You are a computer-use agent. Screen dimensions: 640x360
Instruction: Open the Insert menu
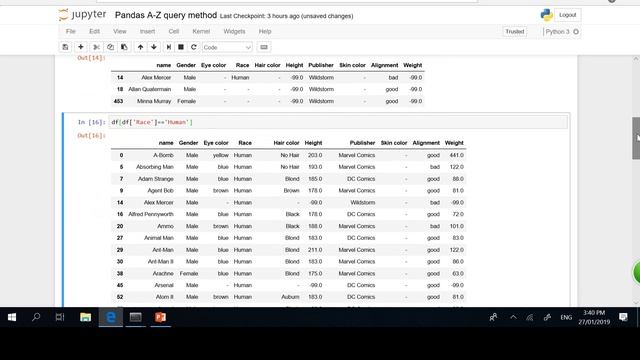(x=147, y=31)
